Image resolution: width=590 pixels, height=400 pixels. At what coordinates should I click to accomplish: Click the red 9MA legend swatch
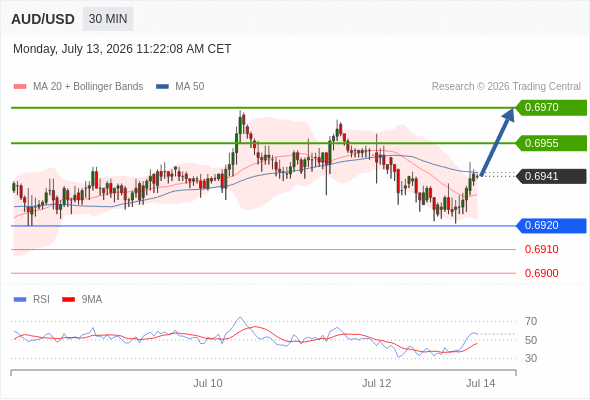tap(68, 300)
